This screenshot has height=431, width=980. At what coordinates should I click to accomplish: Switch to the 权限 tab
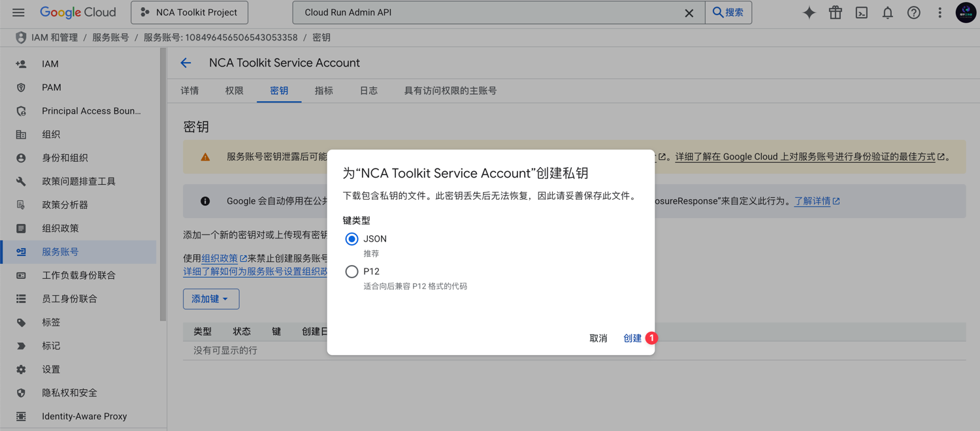234,91
